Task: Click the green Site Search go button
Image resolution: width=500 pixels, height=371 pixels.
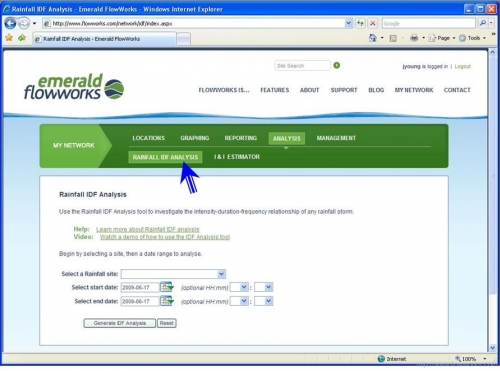Action: 337,65
